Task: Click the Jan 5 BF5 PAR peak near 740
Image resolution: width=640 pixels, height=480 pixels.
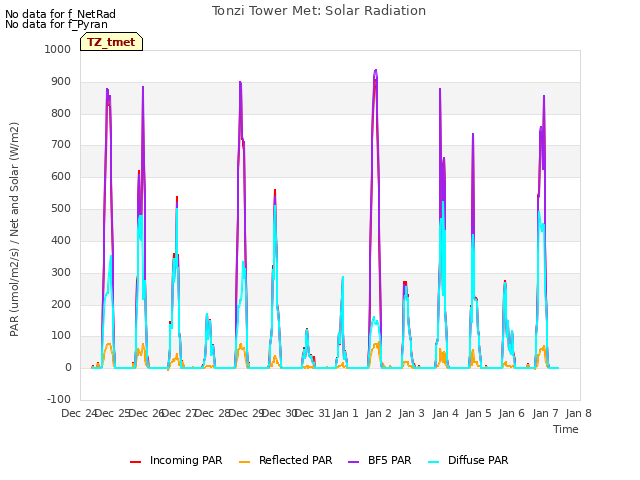Action: [x=473, y=133]
